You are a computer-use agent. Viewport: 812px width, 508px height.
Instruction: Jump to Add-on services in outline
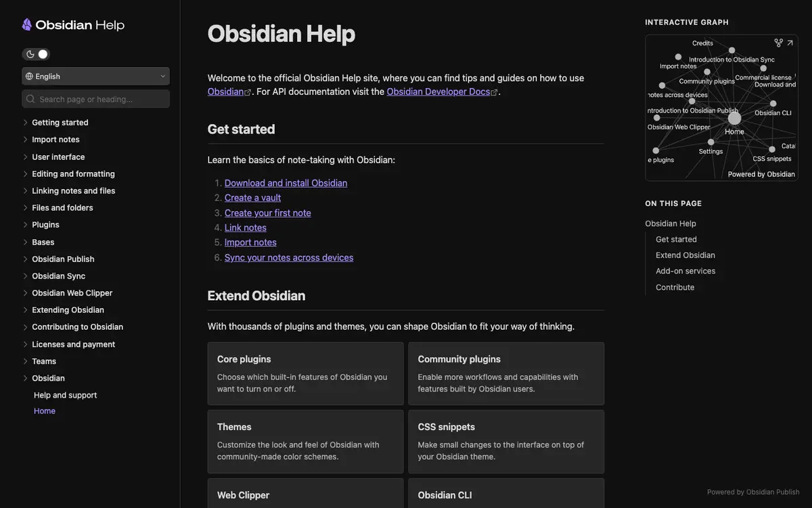coord(685,271)
